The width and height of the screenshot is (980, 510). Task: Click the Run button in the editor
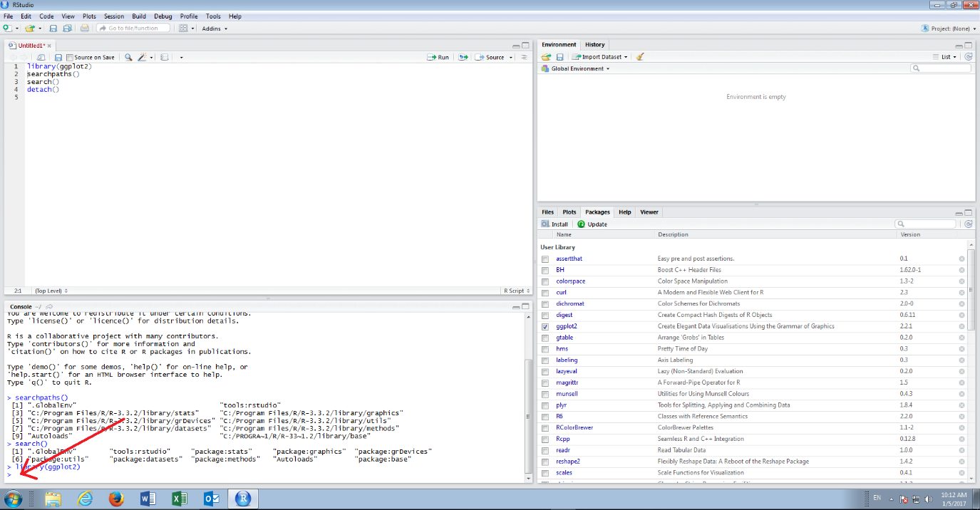click(438, 58)
